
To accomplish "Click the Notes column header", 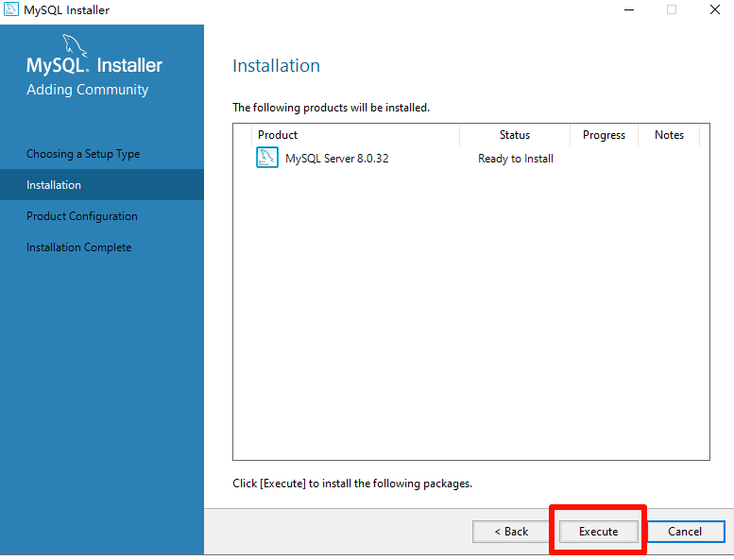I will point(669,135).
